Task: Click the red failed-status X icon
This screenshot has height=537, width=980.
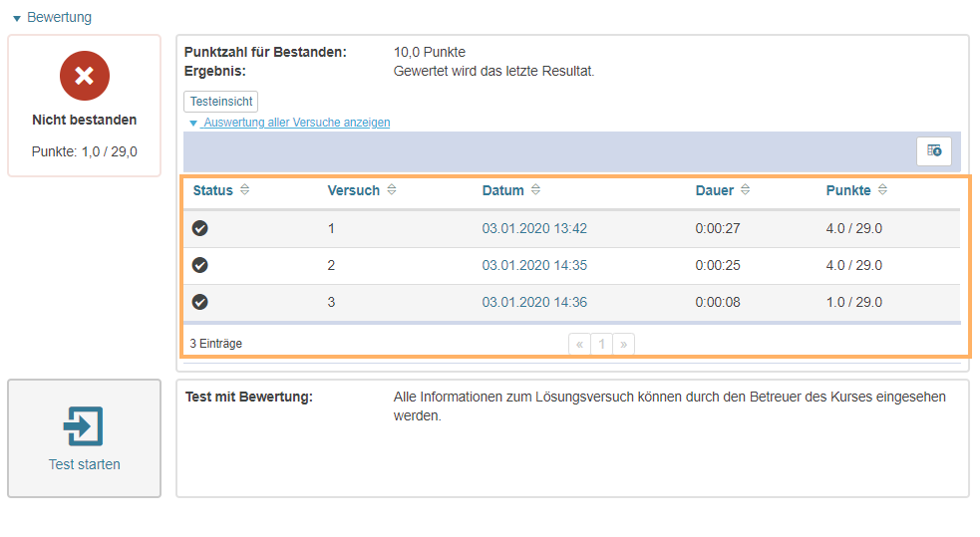Action: click(x=85, y=76)
